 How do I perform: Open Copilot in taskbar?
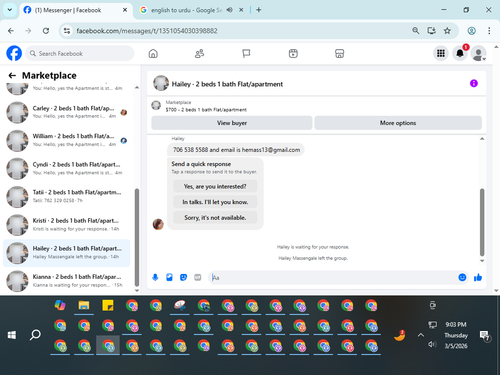click(60, 305)
